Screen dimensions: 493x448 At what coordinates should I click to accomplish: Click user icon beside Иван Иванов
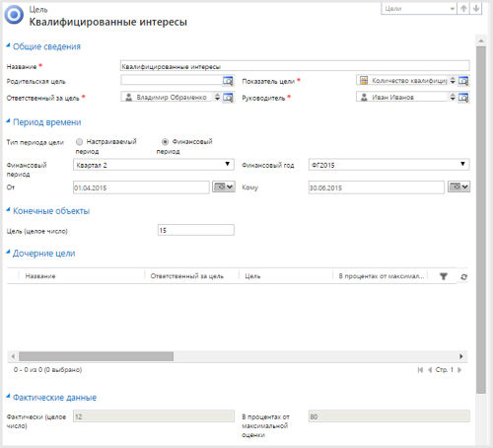point(364,97)
